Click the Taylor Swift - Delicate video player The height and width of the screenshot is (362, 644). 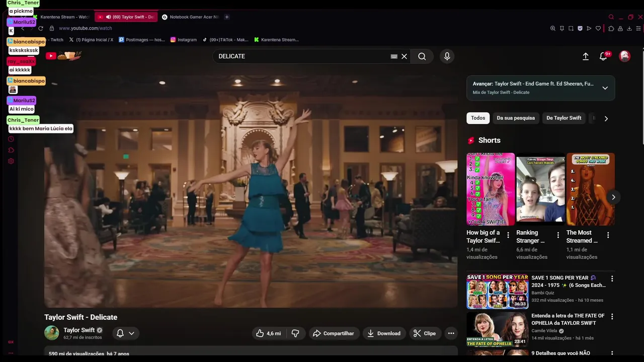coord(251,192)
